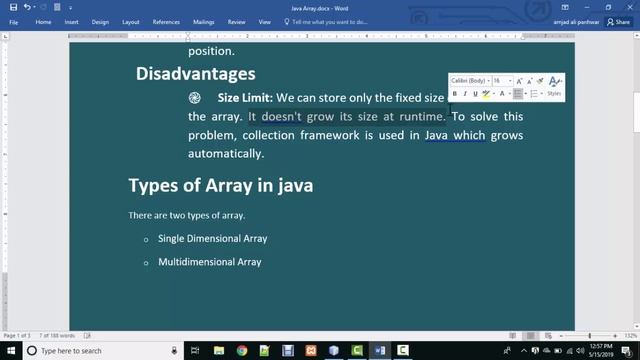Image resolution: width=640 pixels, height=360 pixels.
Task: Click the Word icon in taskbar
Action: 380,351
